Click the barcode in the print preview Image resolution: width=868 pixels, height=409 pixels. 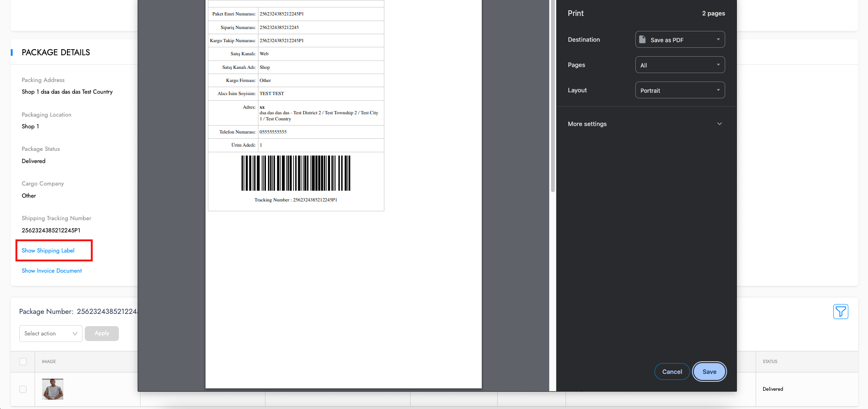click(295, 173)
